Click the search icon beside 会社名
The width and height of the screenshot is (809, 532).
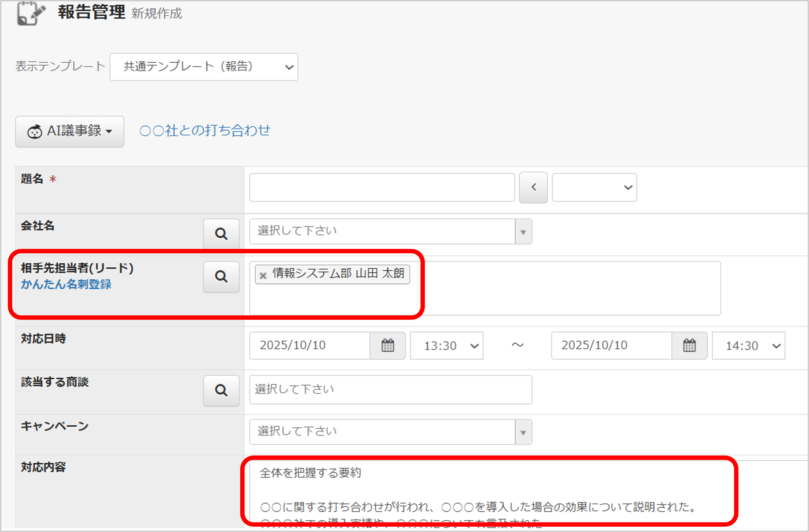(x=221, y=234)
